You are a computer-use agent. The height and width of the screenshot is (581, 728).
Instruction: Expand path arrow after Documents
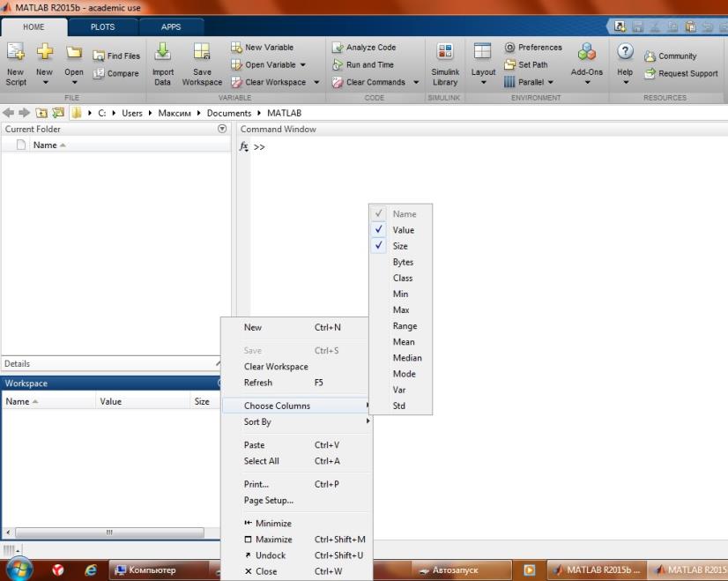(x=258, y=113)
